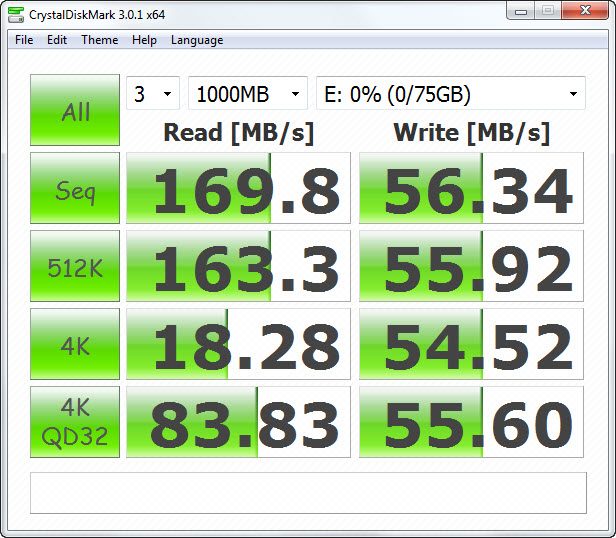616x538 pixels.
Task: Run all benchmarks with All button
Action: pyautogui.click(x=75, y=110)
